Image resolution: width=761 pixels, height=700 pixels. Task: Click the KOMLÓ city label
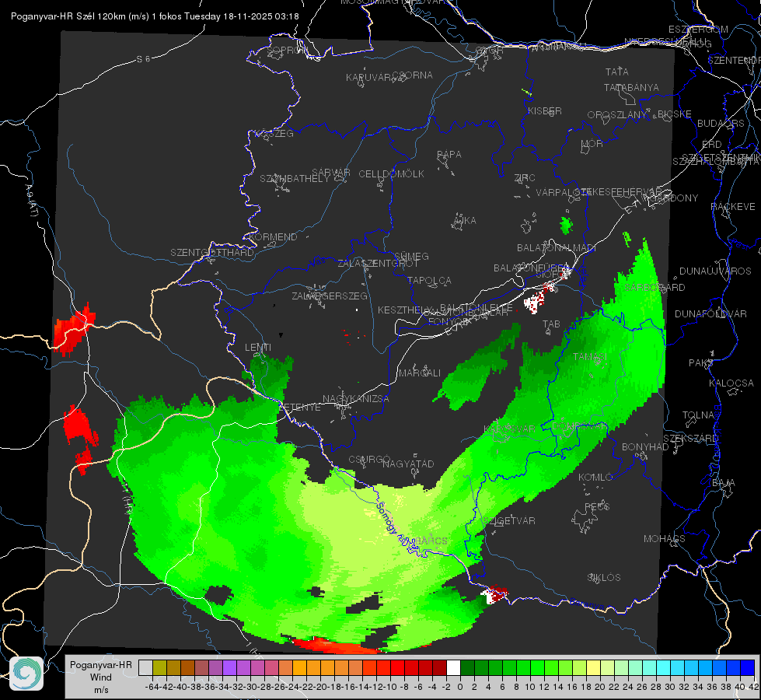[595, 478]
